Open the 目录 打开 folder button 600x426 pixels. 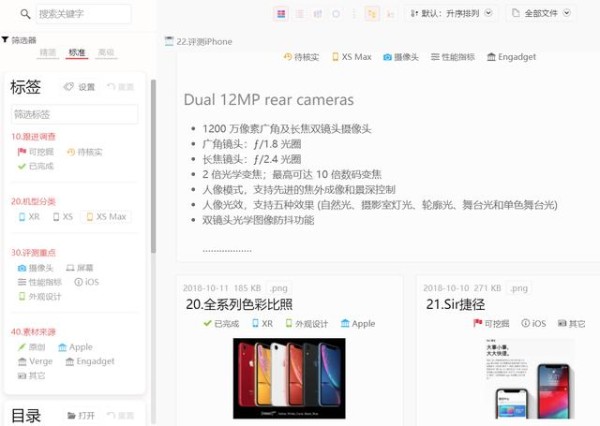pyautogui.click(x=81, y=416)
